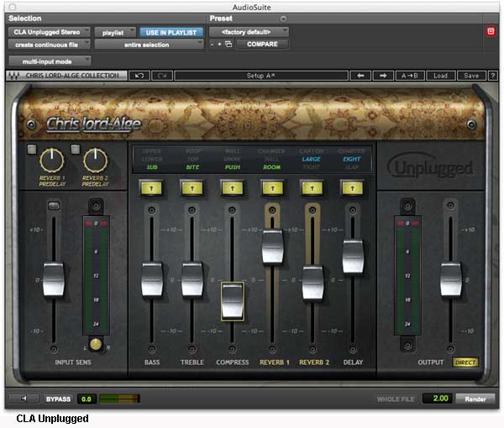504x428 pixels.
Task: Click the undo arrow in Waves toolbar
Action: (139, 76)
